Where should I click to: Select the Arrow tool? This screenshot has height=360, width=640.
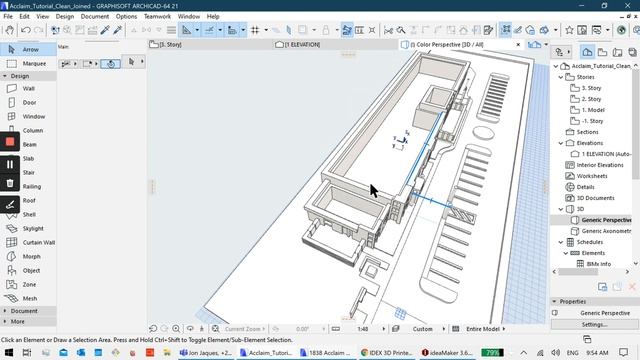pos(28,49)
